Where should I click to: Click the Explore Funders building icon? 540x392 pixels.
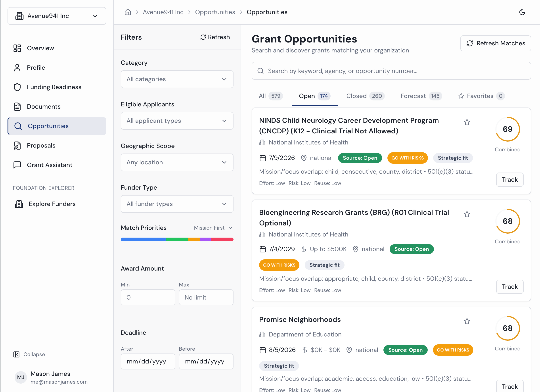[19, 204]
